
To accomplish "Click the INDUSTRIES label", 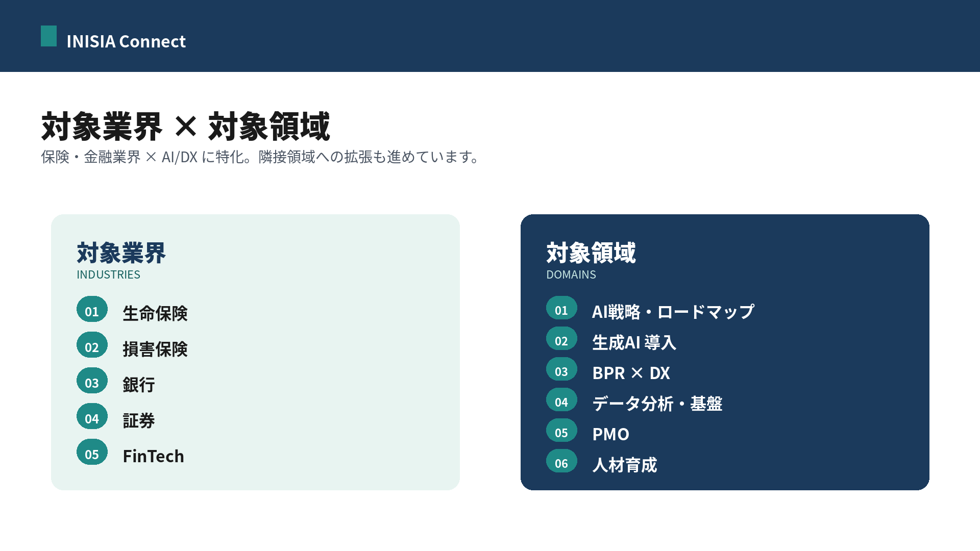I will click(x=108, y=274).
